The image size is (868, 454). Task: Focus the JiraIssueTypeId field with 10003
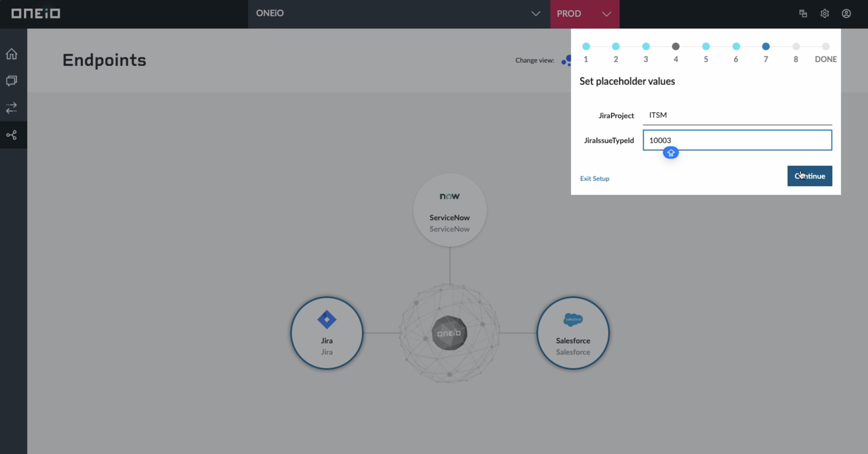[737, 140]
